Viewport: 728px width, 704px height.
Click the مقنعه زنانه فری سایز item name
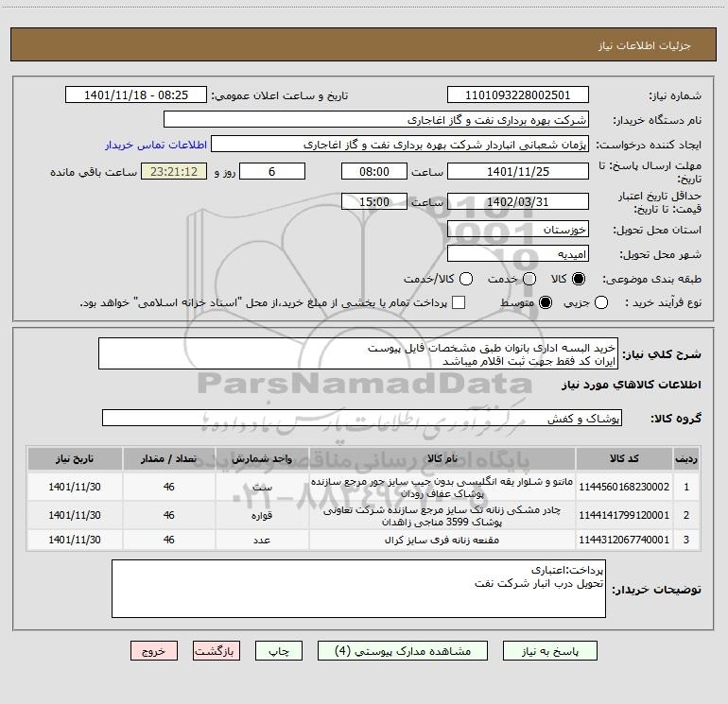(442, 541)
